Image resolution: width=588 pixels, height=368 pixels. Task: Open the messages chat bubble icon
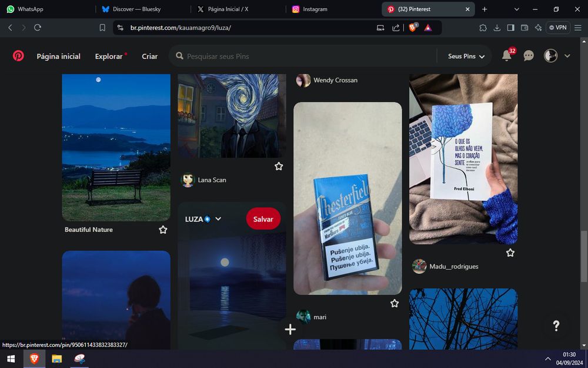pos(529,56)
